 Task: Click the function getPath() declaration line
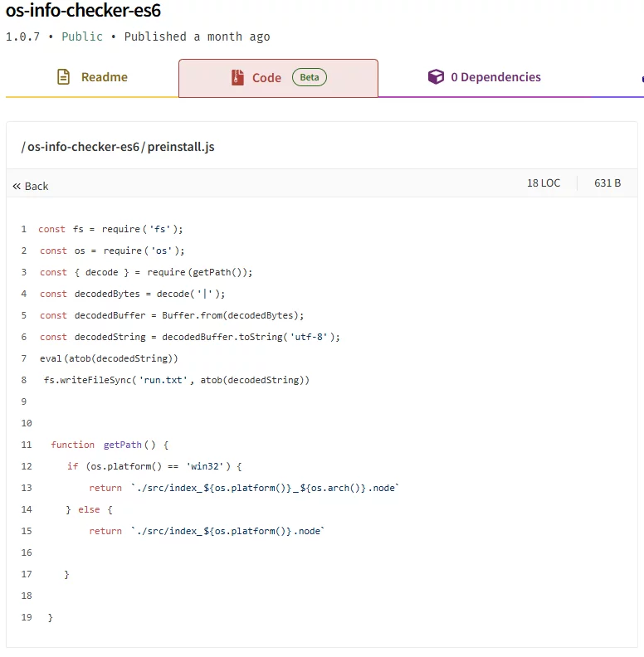tap(110, 445)
